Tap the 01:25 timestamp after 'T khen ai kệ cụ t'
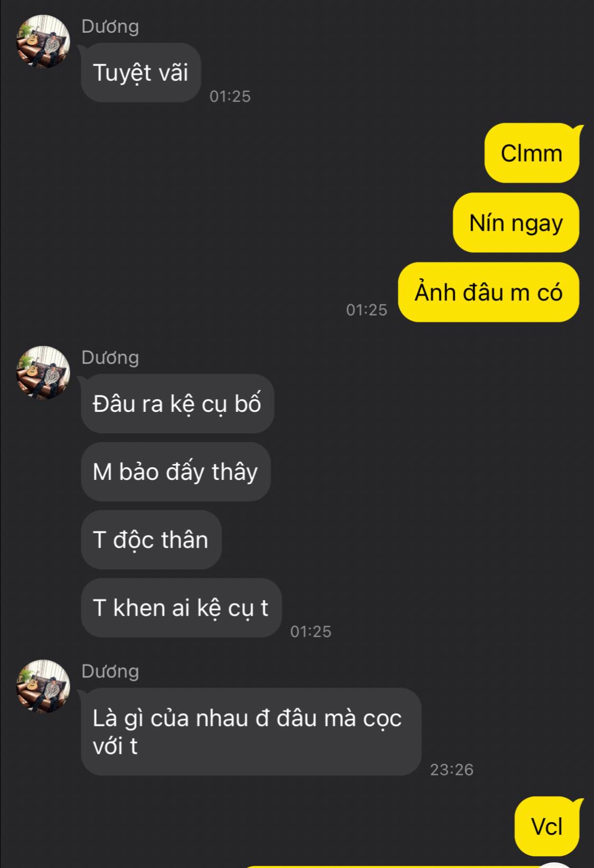594x868 pixels. coord(311,631)
